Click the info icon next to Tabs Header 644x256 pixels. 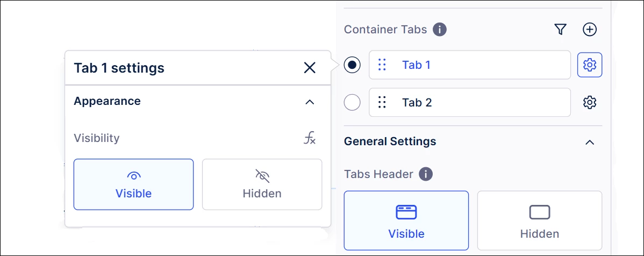(426, 174)
